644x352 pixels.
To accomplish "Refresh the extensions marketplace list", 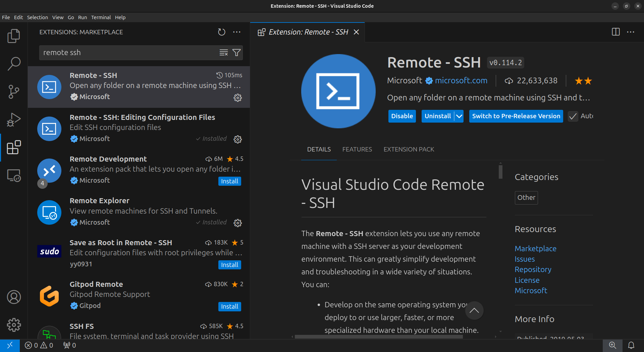I will [x=221, y=32].
